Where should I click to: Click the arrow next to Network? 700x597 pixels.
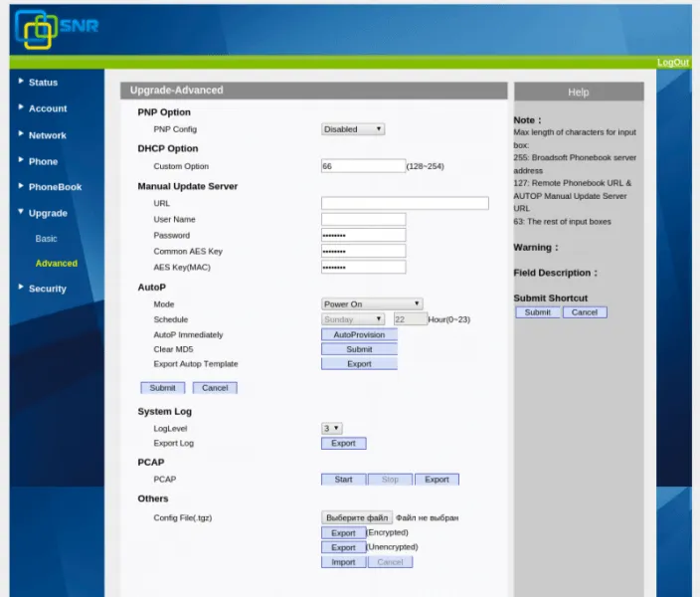[x=21, y=133]
